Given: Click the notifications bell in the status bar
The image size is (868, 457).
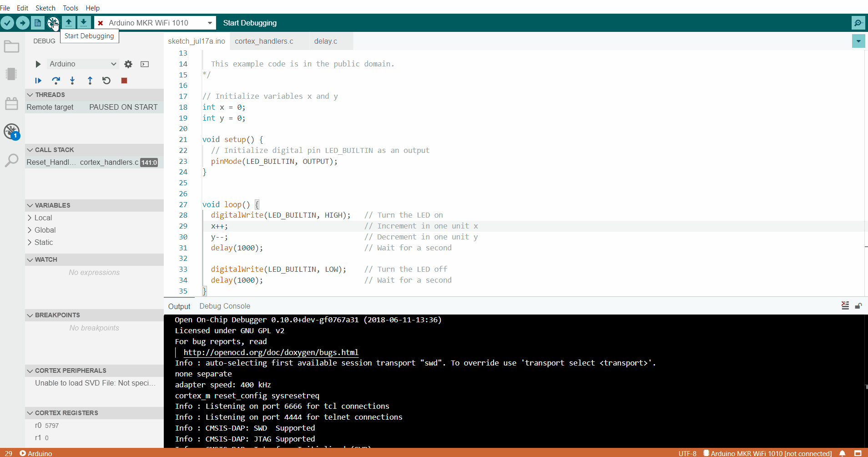Looking at the screenshot, I should point(841,453).
